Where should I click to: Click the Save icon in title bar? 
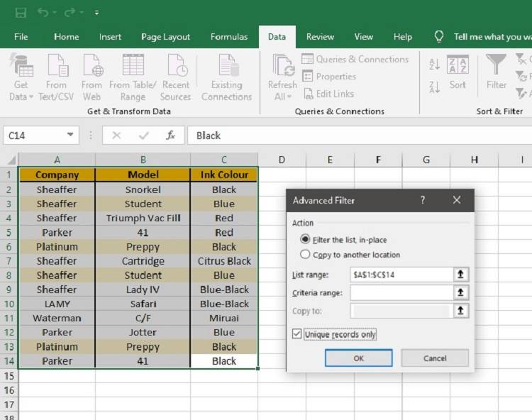tap(21, 13)
